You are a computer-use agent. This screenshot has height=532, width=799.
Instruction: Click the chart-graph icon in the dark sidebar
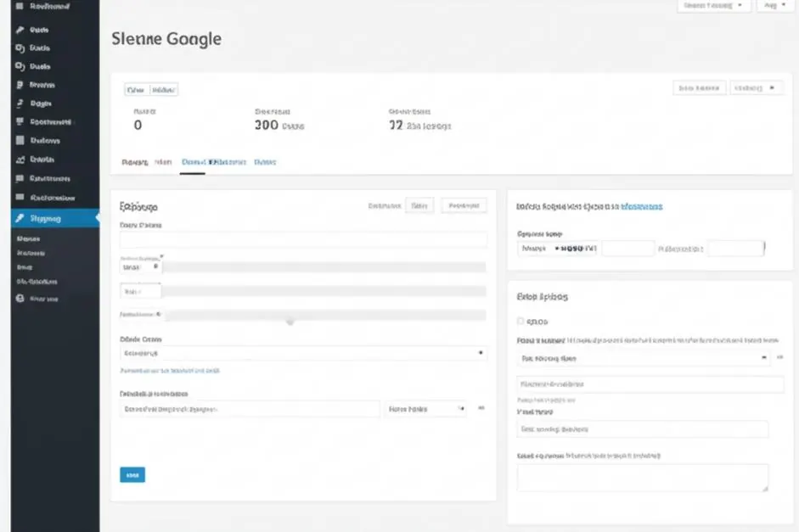coord(20,160)
